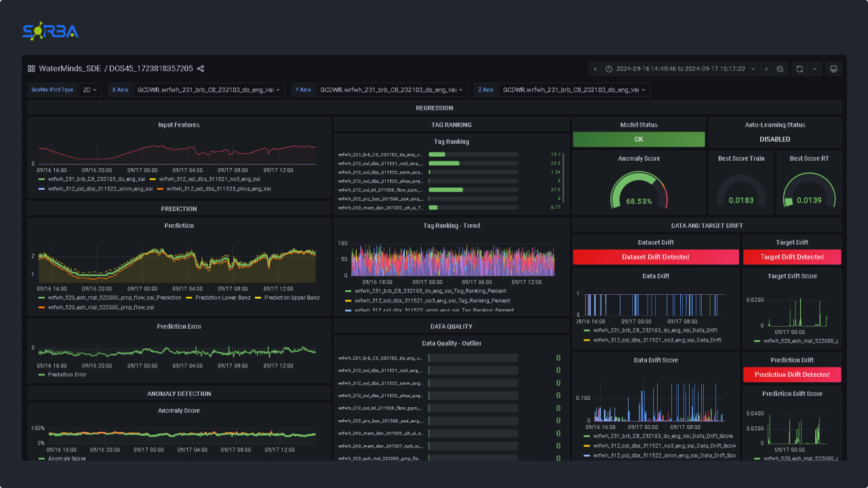Screen dimensions: 868x488
Task: Collapse the REGRESSION row header
Action: [x=434, y=108]
